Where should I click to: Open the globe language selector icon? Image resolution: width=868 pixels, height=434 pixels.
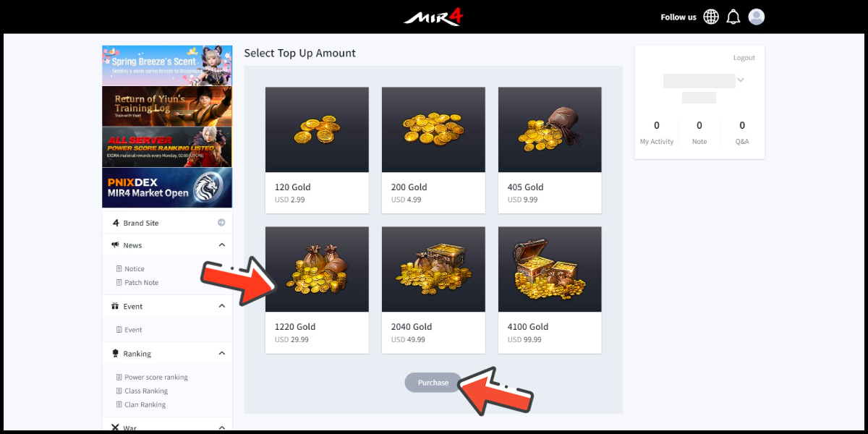[x=711, y=17]
